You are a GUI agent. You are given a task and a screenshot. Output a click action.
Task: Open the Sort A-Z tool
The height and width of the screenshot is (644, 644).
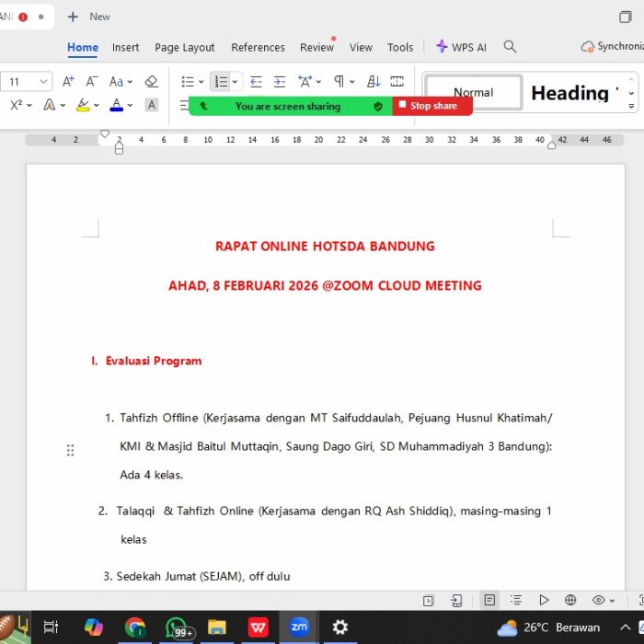tap(374, 81)
